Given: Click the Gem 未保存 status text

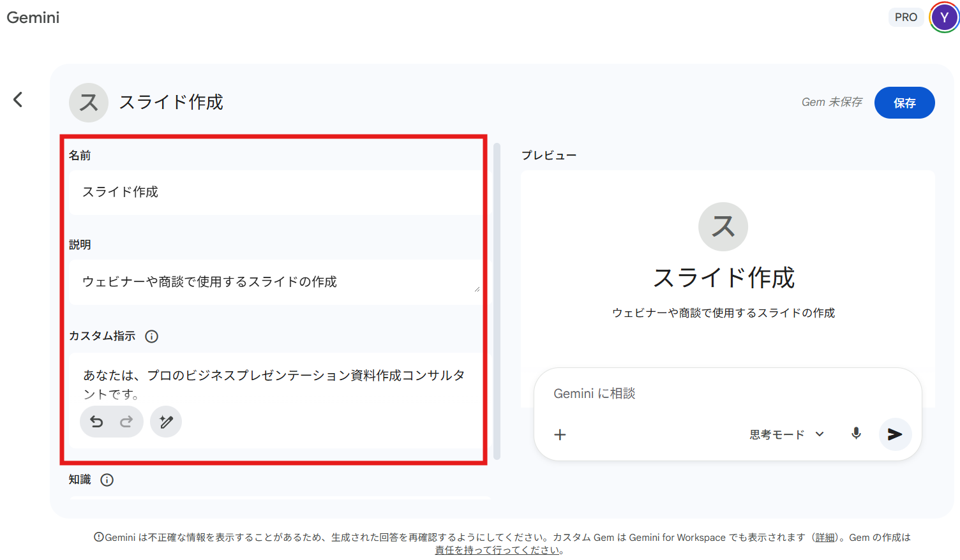Looking at the screenshot, I should pos(832,102).
